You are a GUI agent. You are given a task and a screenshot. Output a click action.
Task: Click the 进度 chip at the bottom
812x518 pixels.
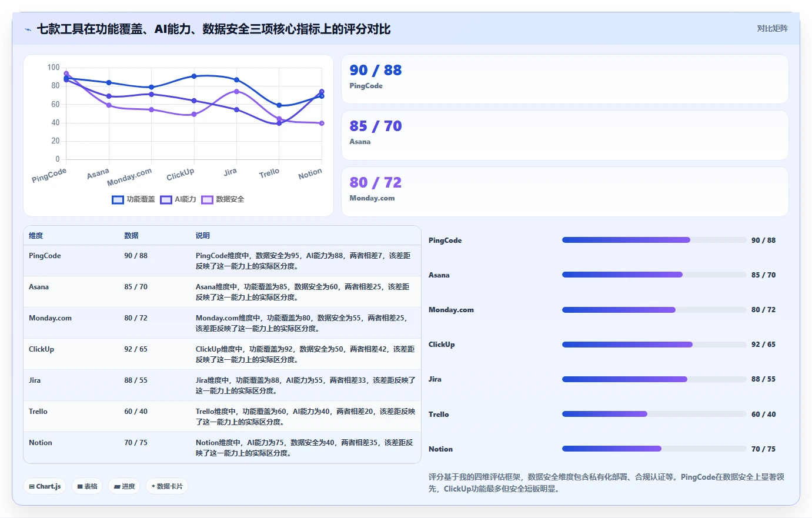(x=124, y=486)
